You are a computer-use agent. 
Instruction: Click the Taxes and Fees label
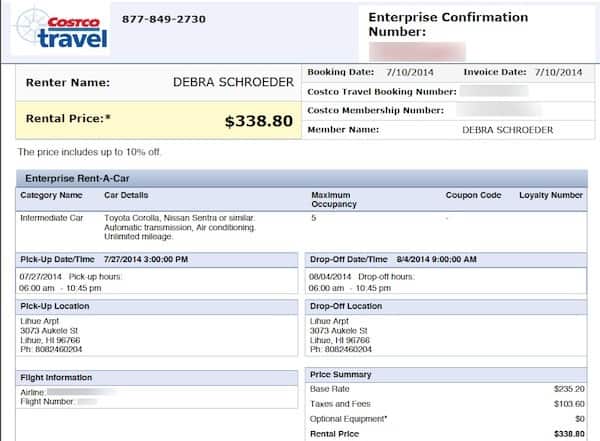coord(340,404)
